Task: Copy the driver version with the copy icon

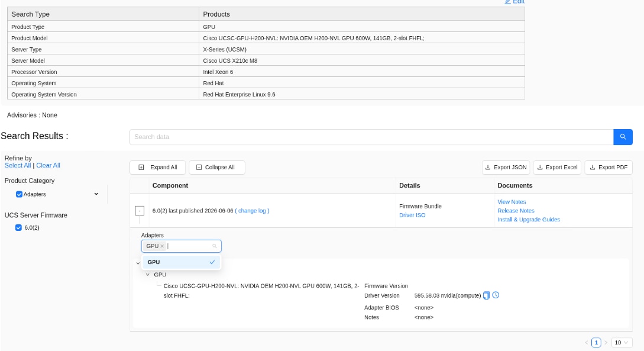Action: pyautogui.click(x=486, y=295)
